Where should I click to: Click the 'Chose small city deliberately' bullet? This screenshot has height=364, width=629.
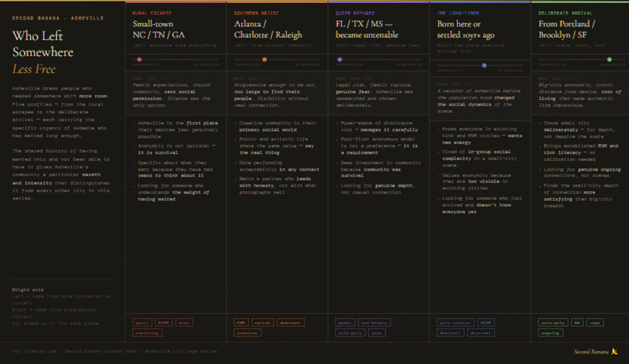click(x=581, y=129)
